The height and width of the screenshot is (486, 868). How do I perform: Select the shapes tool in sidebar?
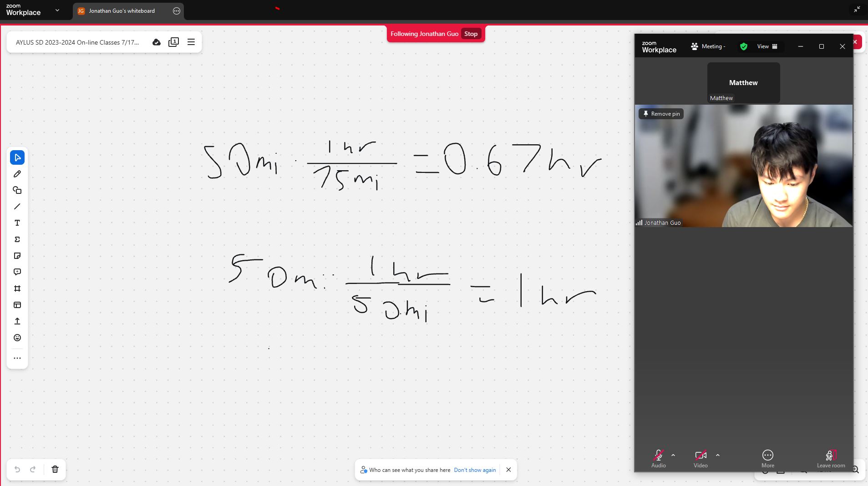(x=17, y=190)
